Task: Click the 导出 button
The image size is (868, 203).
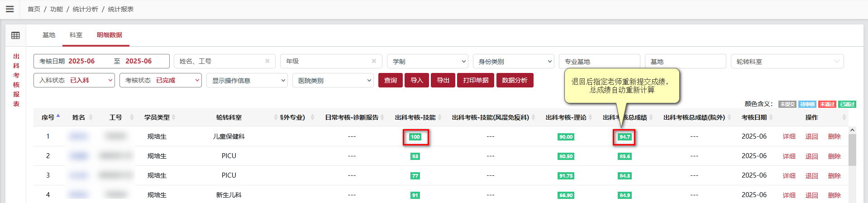Action: tap(443, 80)
